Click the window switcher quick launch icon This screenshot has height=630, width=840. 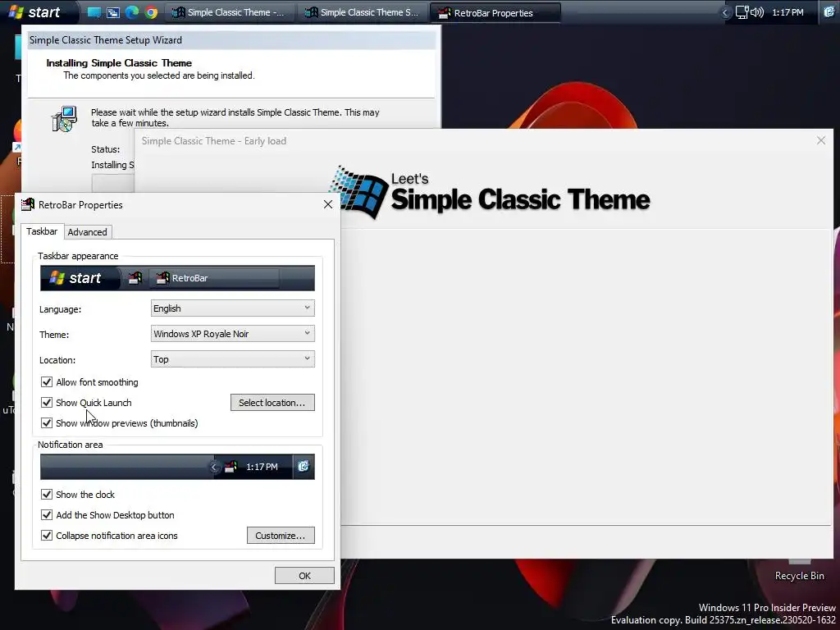[113, 12]
